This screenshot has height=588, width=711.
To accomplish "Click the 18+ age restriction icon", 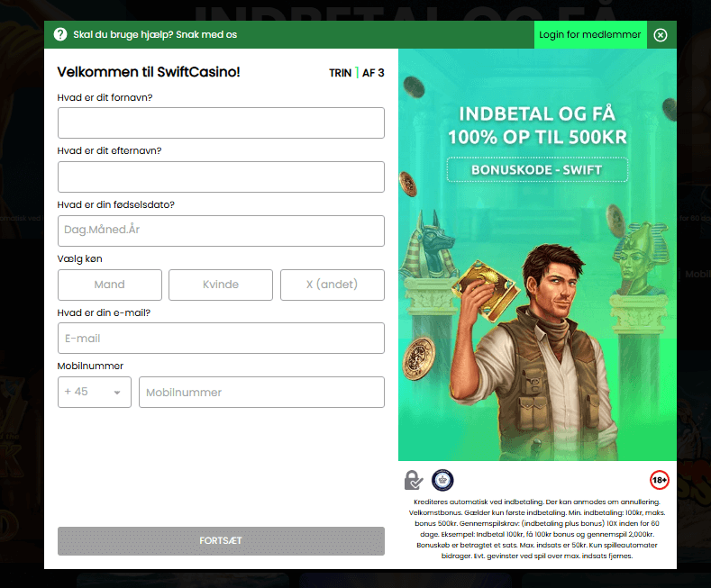I will point(660,480).
